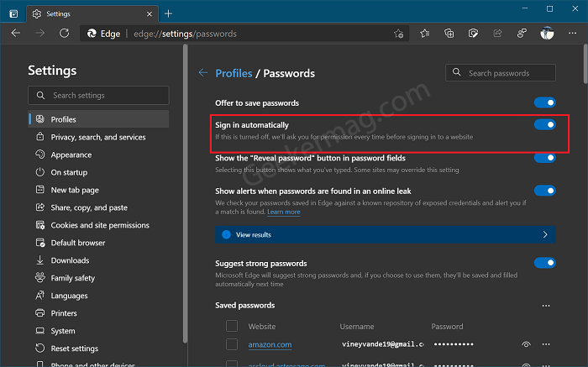This screenshot has height=367, width=588.
Task: Click the info icon in View results
Action: tap(226, 234)
